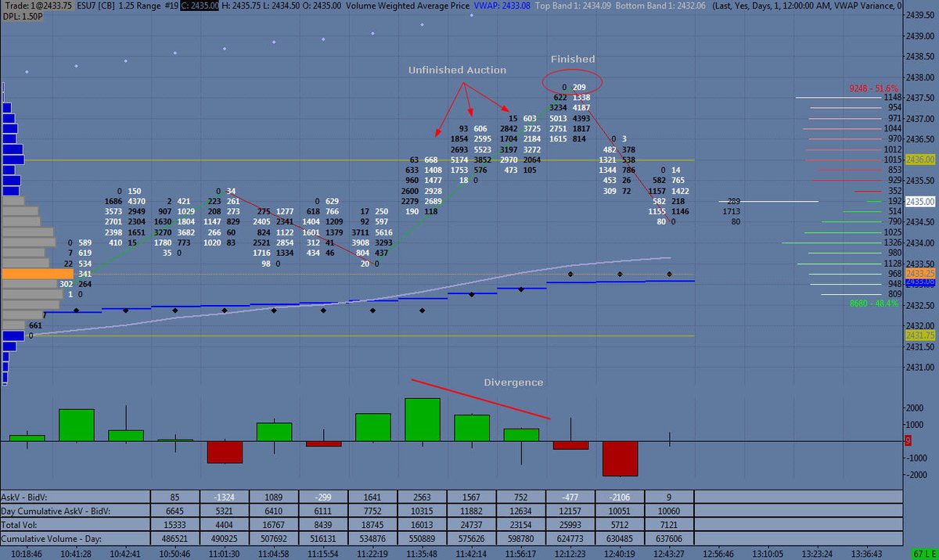939x560 pixels.
Task: Click the 'Day Cumulative AskV - BidV:' row label
Action: tap(56, 511)
